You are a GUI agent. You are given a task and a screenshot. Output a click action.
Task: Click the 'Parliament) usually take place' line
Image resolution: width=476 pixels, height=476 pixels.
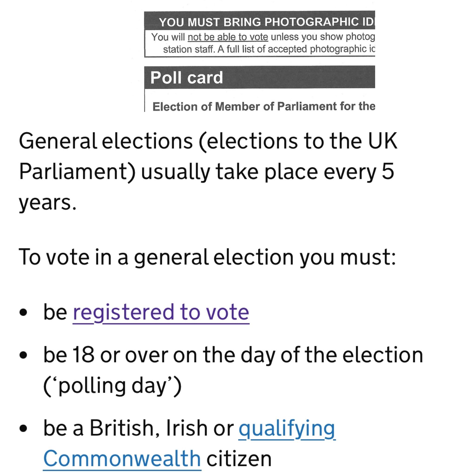tap(206, 172)
